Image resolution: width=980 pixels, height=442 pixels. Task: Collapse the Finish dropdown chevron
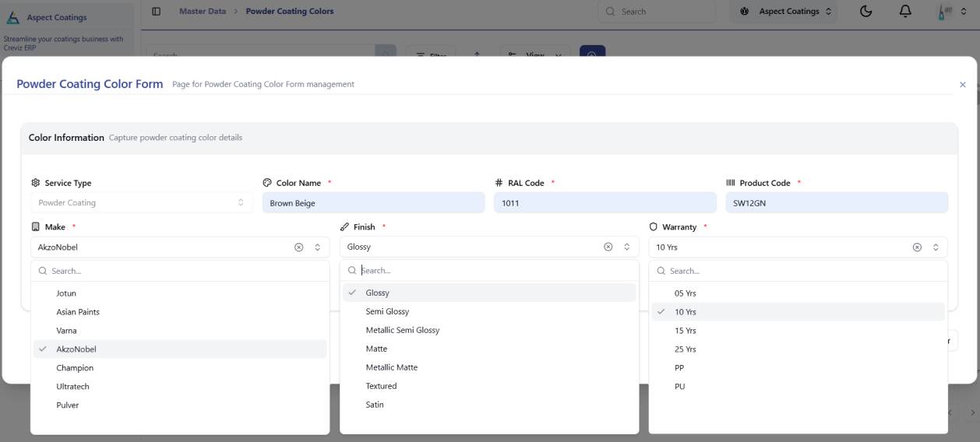(627, 247)
